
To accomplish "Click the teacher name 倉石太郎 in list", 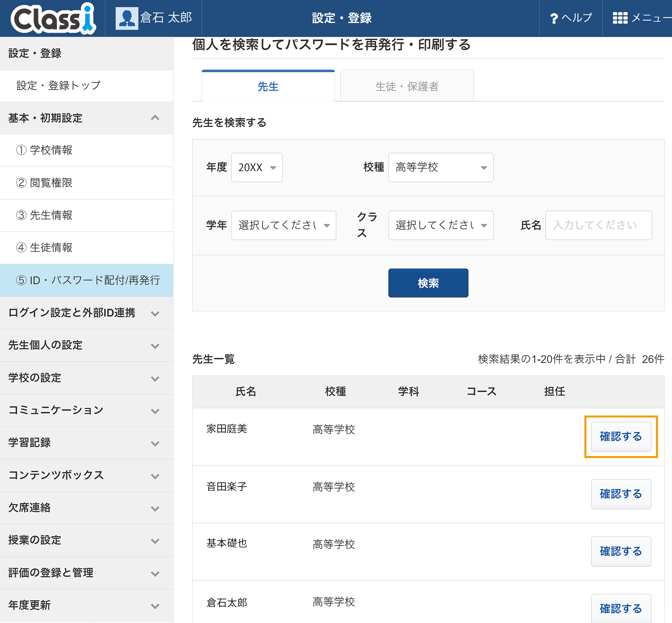I will coord(227,602).
